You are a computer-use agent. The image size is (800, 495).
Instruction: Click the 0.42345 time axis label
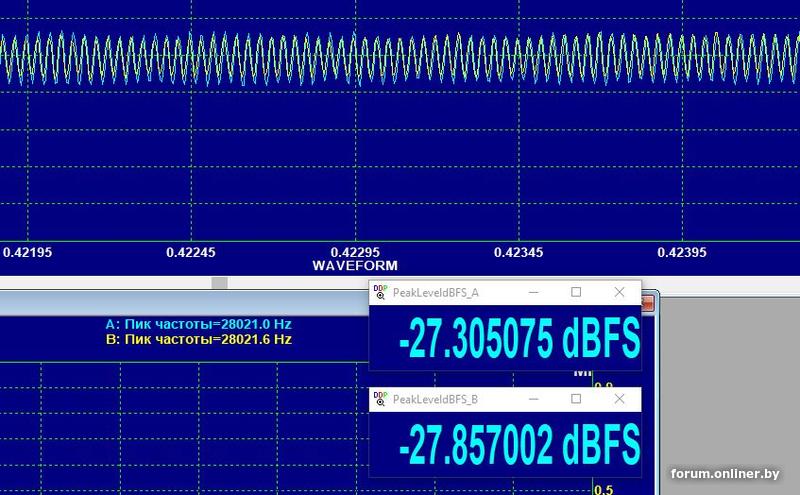[x=518, y=252]
